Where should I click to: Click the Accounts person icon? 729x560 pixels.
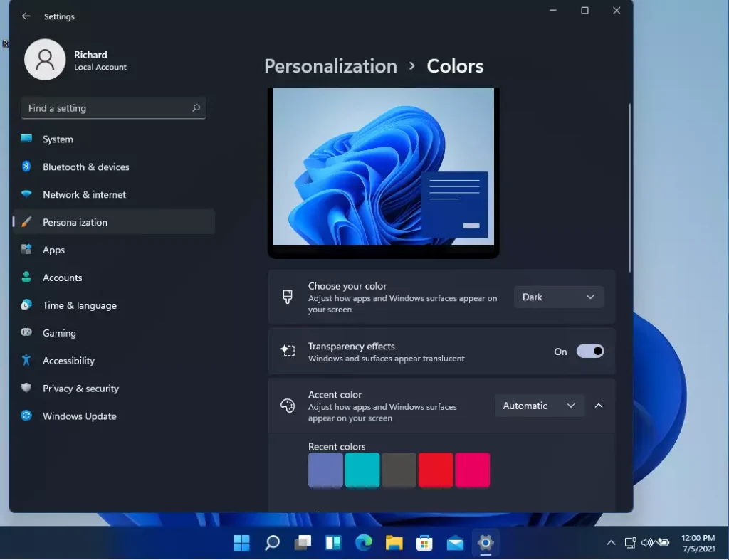click(x=26, y=277)
